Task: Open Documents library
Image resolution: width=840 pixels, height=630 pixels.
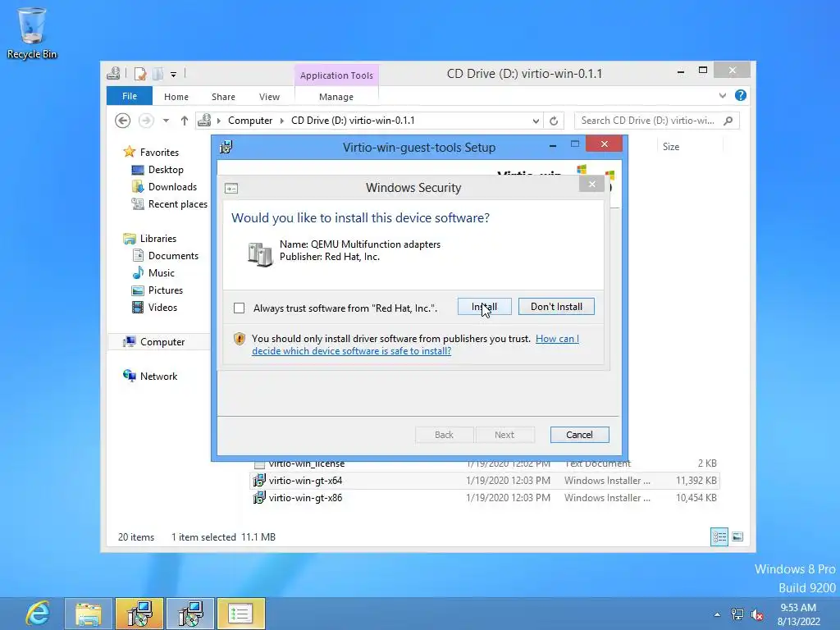Action: [173, 256]
